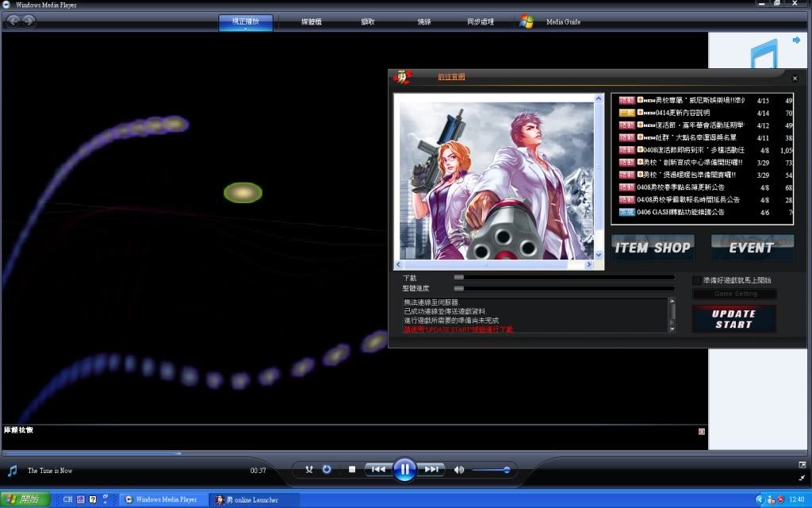
Task: Skip to the next track
Action: click(431, 470)
